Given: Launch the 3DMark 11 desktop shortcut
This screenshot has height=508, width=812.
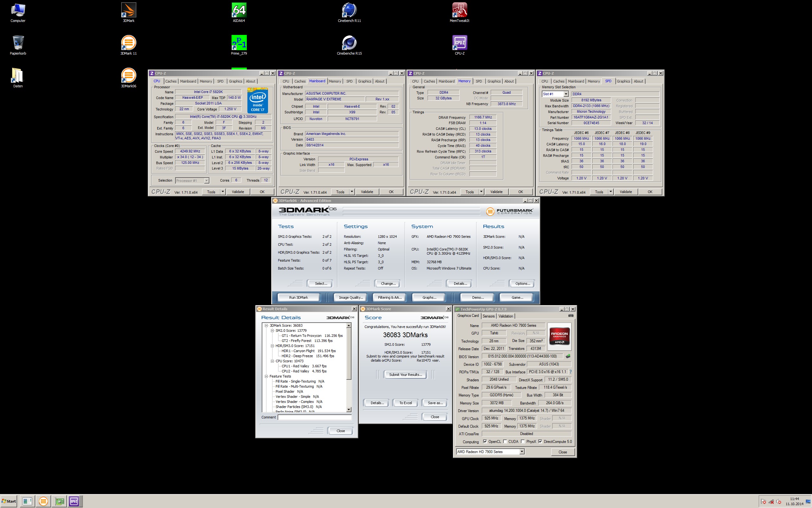Looking at the screenshot, I should pos(128,45).
